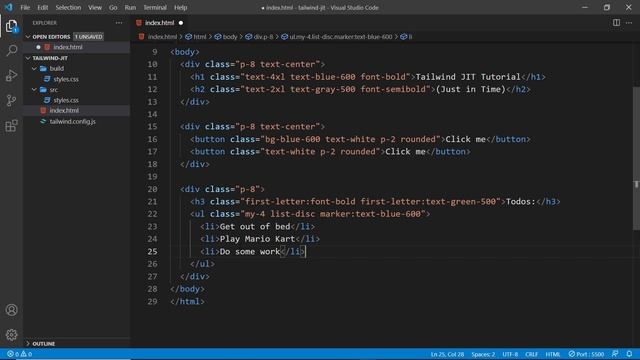Open the Manage gear icon
This screenshot has height=360, width=640.
(x=11, y=335)
